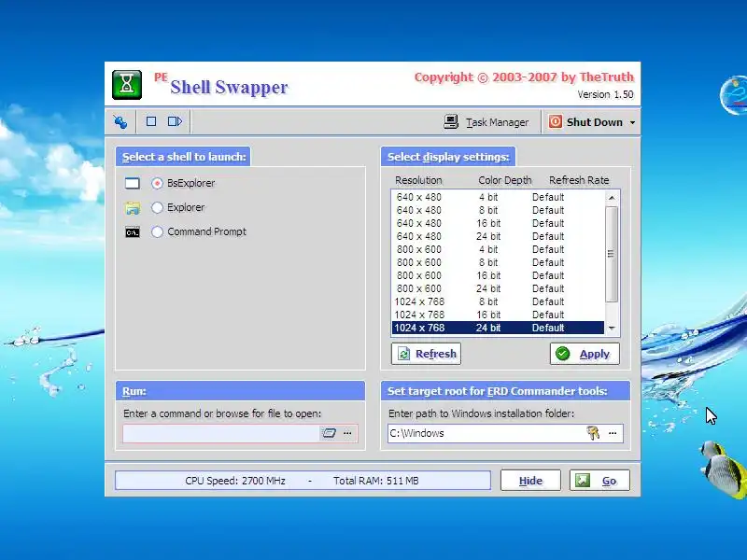
Task: Select 640 x 480 4 bit display mode
Action: [498, 197]
